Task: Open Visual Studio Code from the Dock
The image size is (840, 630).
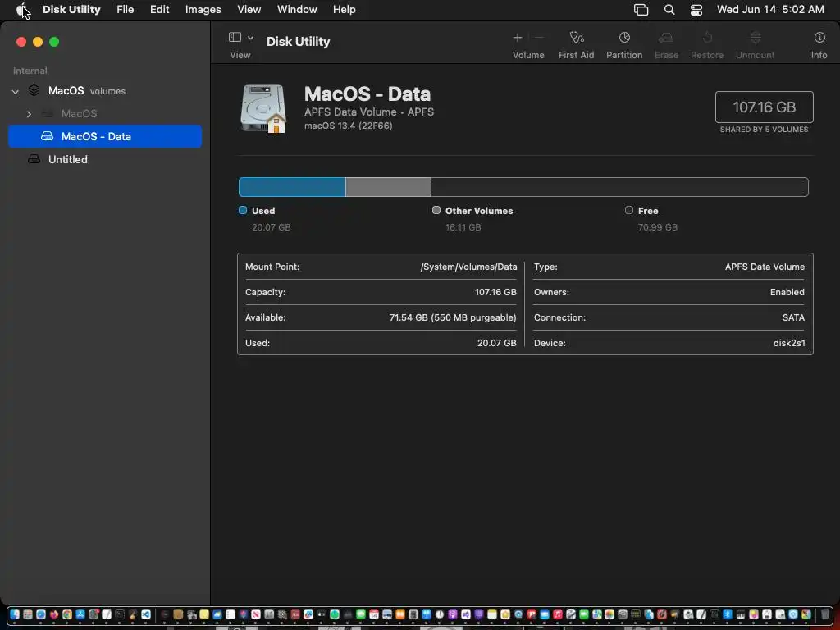Action: point(146,614)
